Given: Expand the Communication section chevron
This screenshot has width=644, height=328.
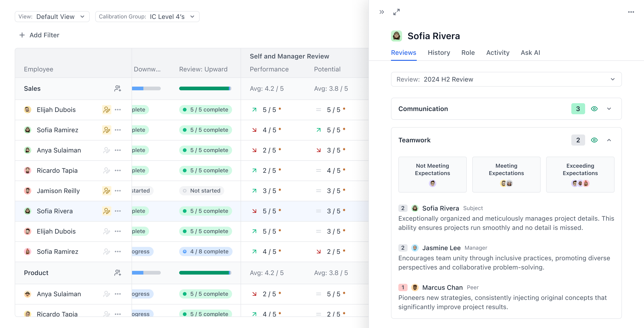Looking at the screenshot, I should point(609,109).
